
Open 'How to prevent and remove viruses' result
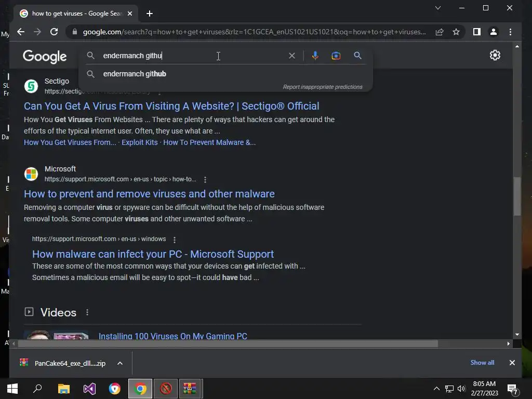pos(149,194)
